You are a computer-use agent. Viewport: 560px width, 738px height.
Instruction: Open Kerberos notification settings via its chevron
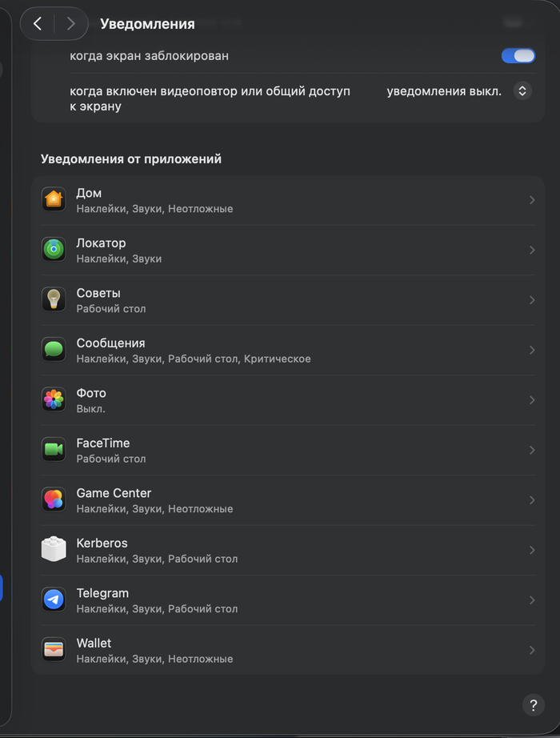pos(532,550)
